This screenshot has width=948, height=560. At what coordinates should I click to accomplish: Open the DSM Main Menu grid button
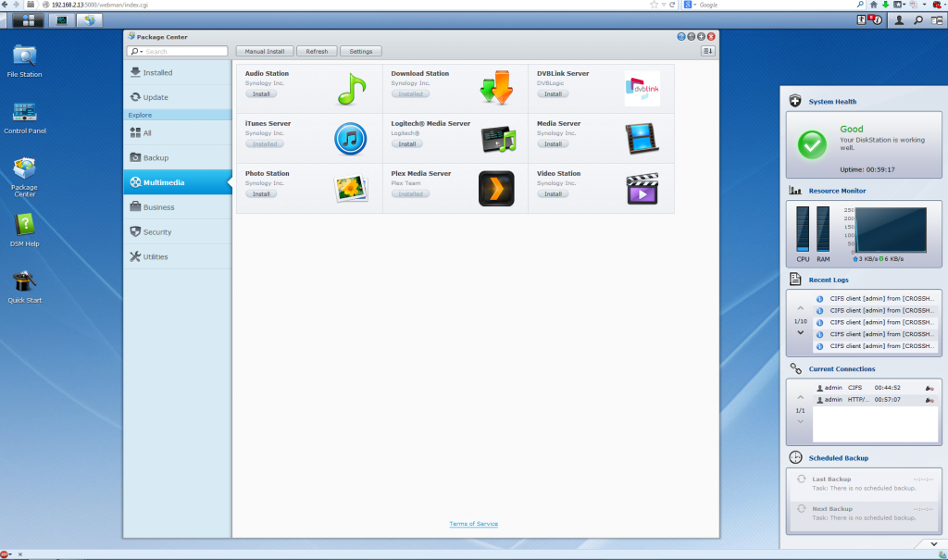pyautogui.click(x=28, y=20)
